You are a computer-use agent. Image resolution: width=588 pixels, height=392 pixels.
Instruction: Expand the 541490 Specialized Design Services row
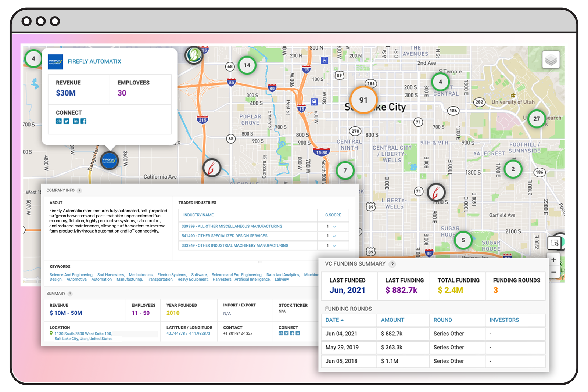[x=334, y=236]
